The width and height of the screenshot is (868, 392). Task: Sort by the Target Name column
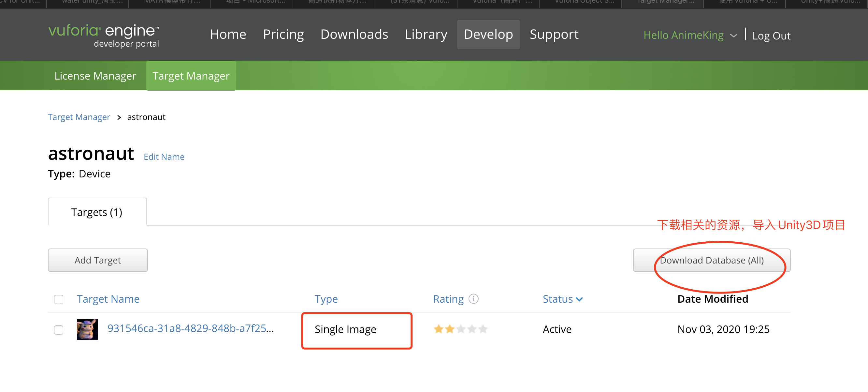(x=108, y=299)
